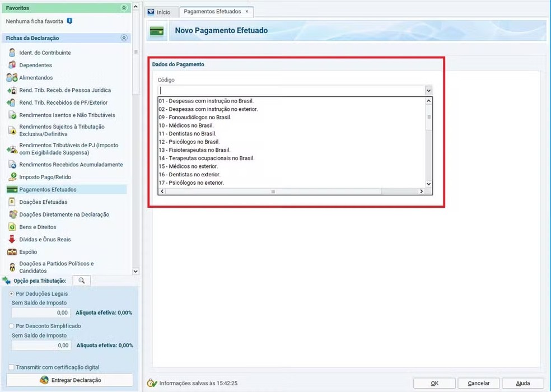The width and height of the screenshot is (551, 392).
Task: Select the Por Deduções Legais radio button
Action: (x=12, y=293)
